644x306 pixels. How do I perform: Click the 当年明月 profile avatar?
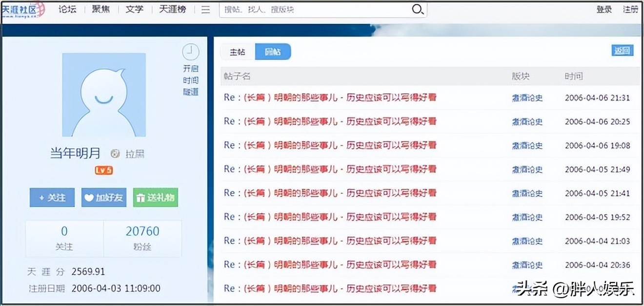[104, 95]
